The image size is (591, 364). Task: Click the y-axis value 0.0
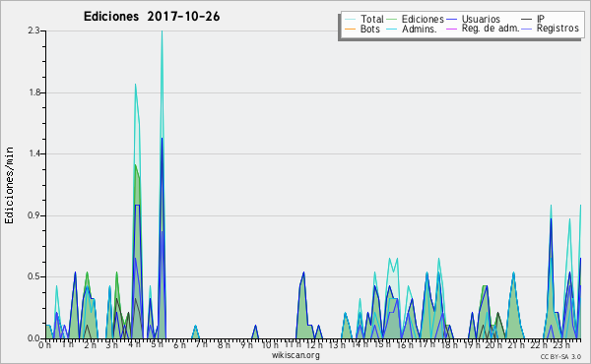tap(33, 338)
